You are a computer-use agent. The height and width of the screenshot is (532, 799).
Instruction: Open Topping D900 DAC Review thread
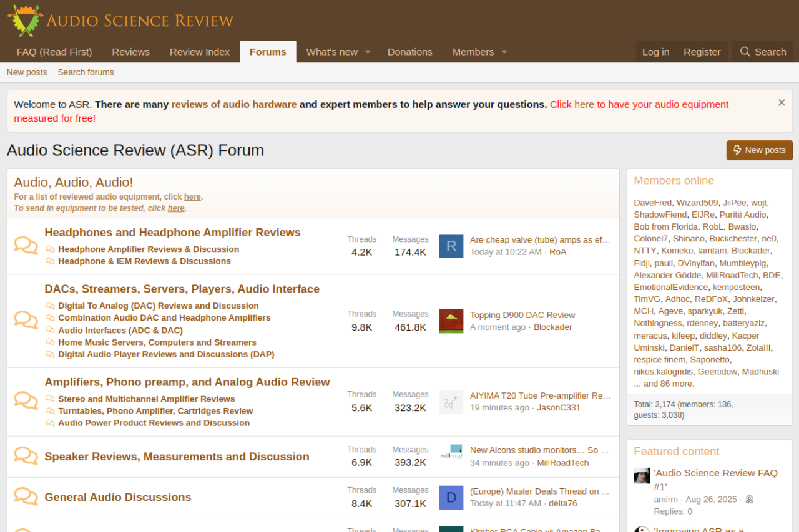(522, 315)
